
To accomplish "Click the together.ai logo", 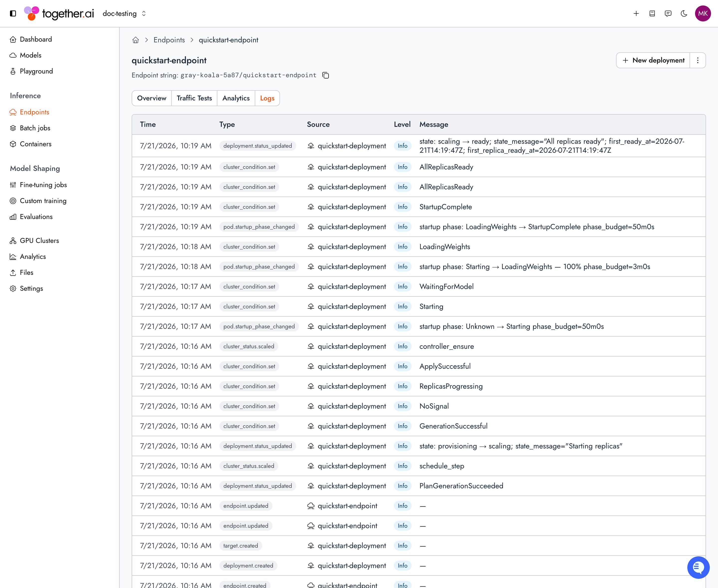I will tap(59, 13).
